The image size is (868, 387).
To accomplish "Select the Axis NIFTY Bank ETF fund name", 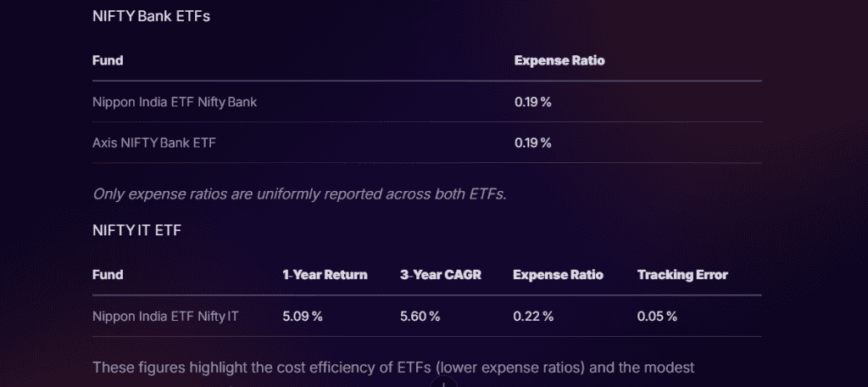I will (154, 143).
